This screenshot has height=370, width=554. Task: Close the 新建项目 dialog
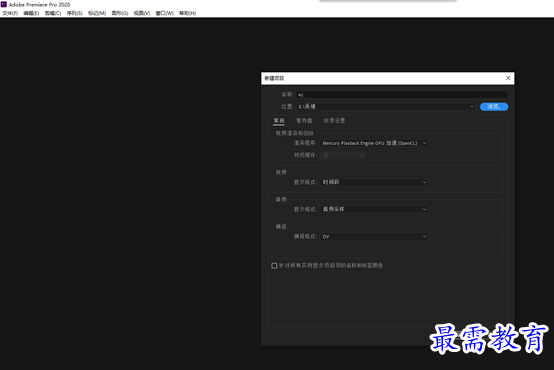(508, 78)
